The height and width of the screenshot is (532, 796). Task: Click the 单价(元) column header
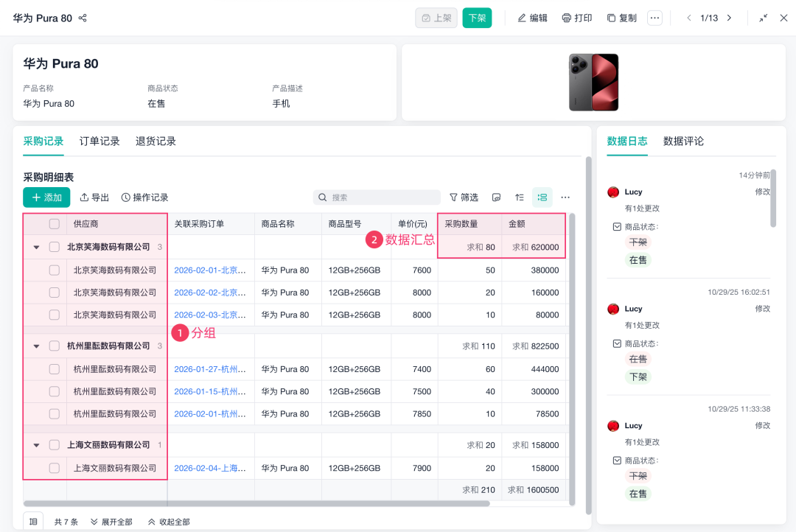point(414,224)
